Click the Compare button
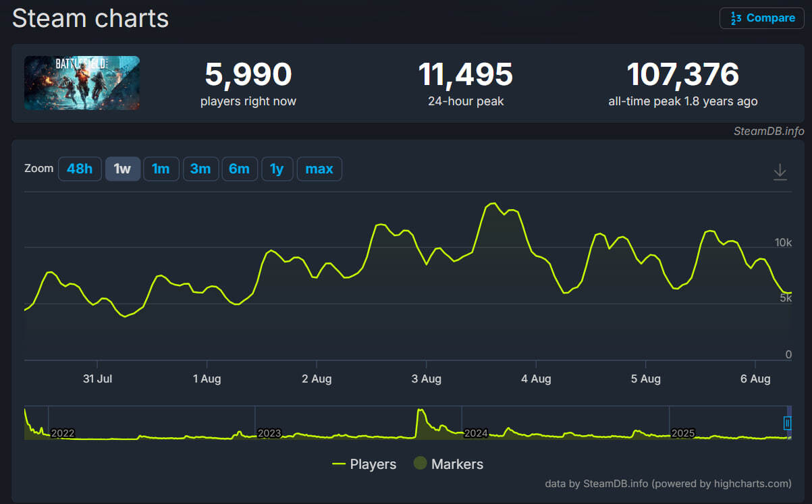The width and height of the screenshot is (812, 504). tap(762, 18)
